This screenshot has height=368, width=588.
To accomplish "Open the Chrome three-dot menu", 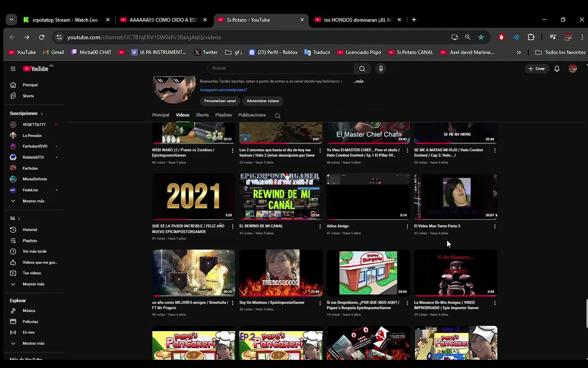I will point(582,37).
